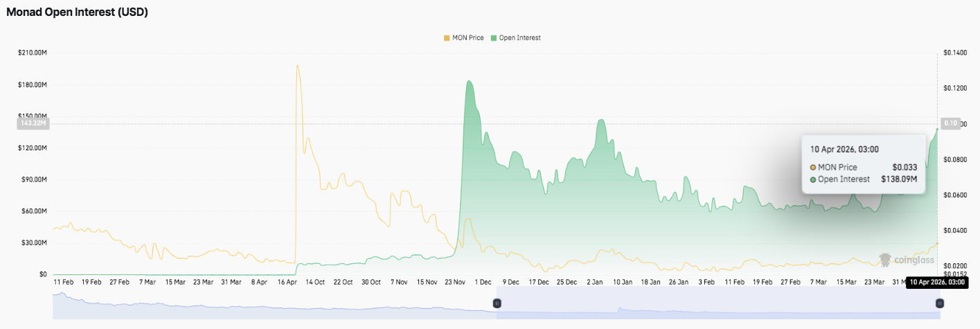Click the 0.10 right axis crosshair label

coord(950,123)
